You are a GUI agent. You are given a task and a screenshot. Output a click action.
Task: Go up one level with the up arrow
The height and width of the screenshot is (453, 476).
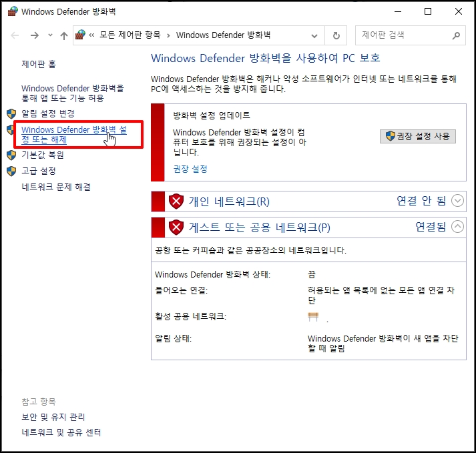click(63, 36)
